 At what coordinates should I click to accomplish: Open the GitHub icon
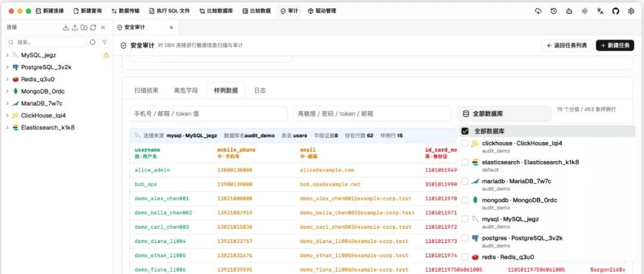[x=615, y=11]
